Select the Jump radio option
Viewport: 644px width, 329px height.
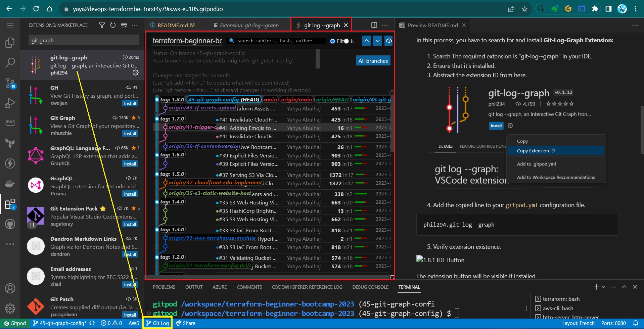[347, 41]
